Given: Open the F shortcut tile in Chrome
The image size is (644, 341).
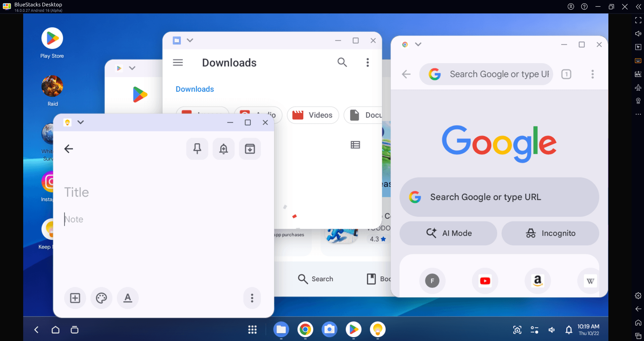Looking at the screenshot, I should point(432,281).
